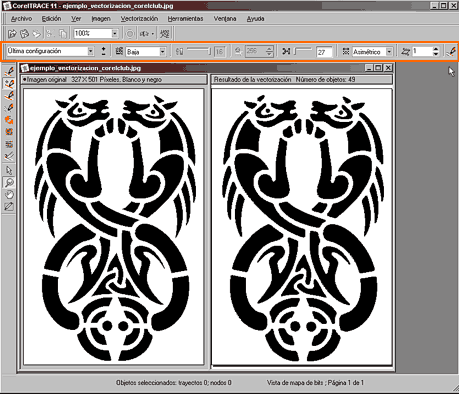The height and width of the screenshot is (394, 459).
Task: Click the minimum object size field showing 1
Action: pyautogui.click(x=422, y=51)
